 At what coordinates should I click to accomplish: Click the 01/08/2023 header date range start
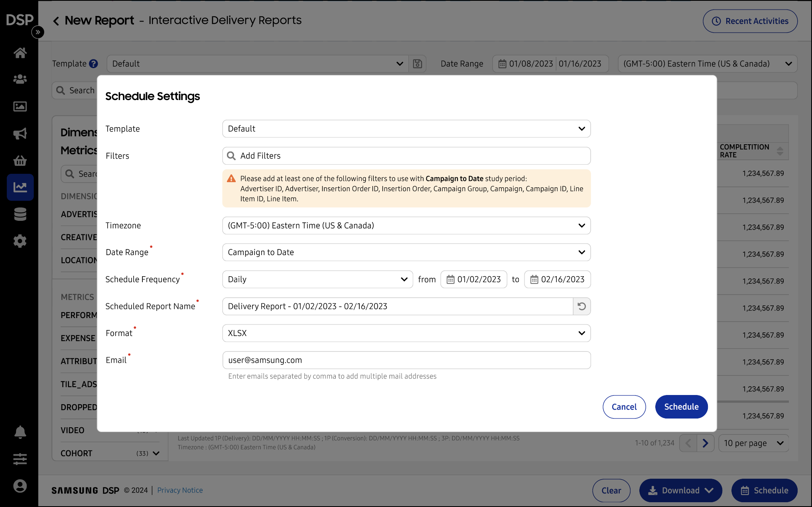click(x=531, y=64)
